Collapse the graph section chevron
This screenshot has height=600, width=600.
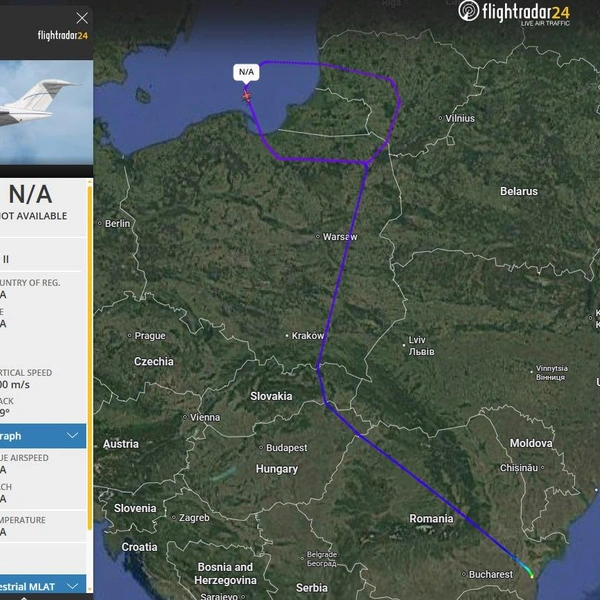(72, 435)
